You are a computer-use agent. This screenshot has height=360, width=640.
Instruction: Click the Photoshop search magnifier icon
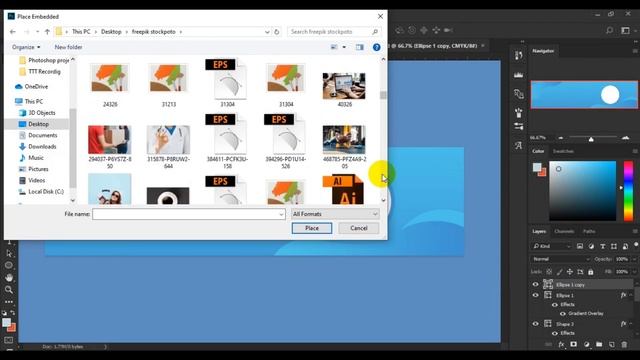609,30
